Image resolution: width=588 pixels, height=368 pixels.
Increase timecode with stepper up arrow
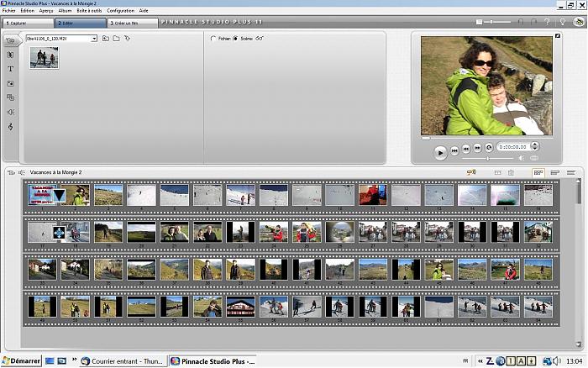coord(535,144)
